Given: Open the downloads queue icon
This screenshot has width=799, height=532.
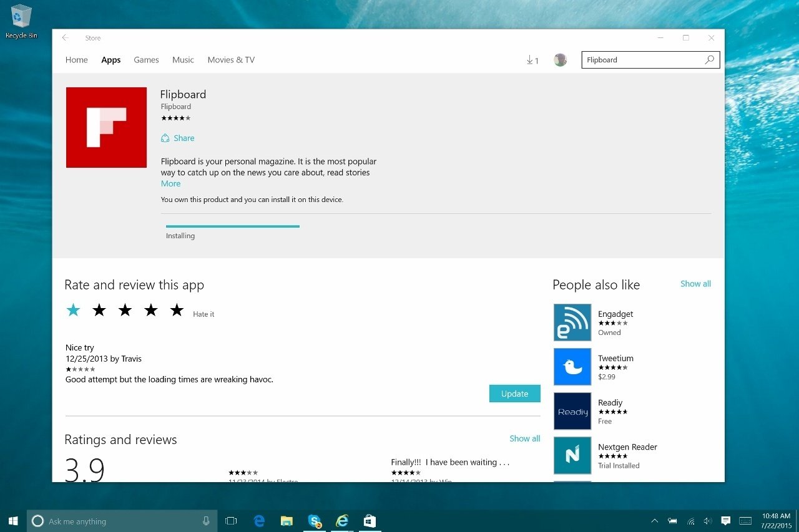Looking at the screenshot, I should [x=532, y=60].
